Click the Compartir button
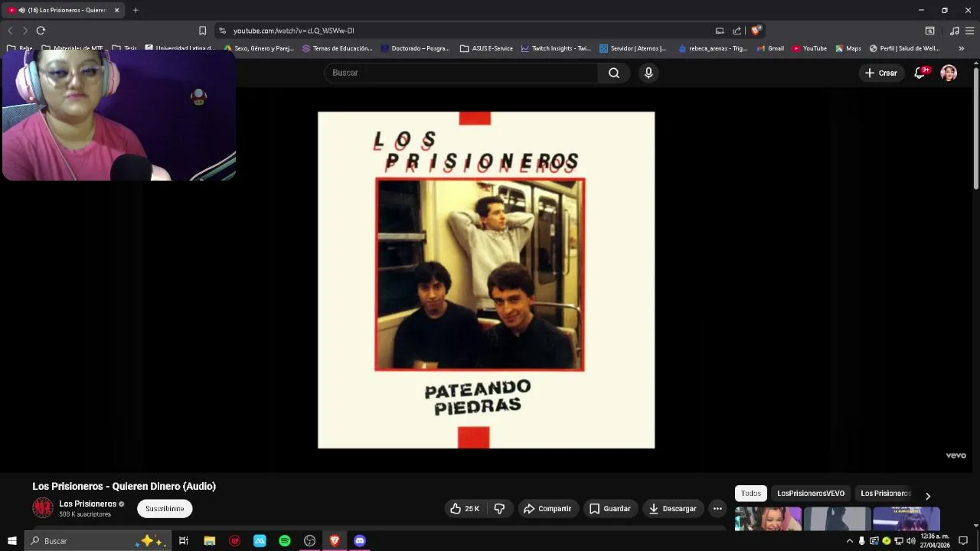Viewport: 980px width, 551px height. pos(547,508)
